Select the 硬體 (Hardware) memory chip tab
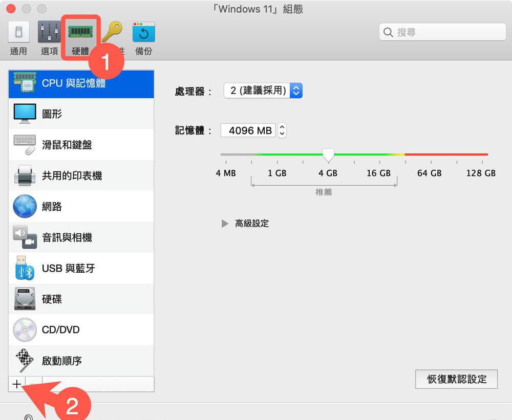This screenshot has width=512, height=420. pos(80,38)
